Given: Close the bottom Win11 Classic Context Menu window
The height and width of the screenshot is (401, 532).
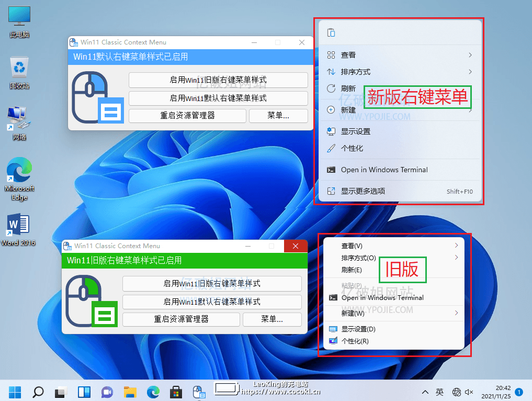Looking at the screenshot, I should [x=296, y=246].
